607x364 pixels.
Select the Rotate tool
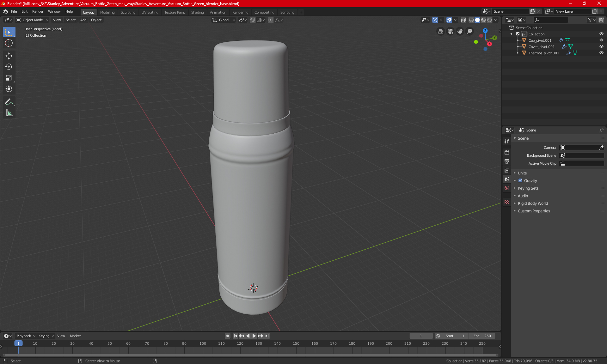(x=9, y=67)
